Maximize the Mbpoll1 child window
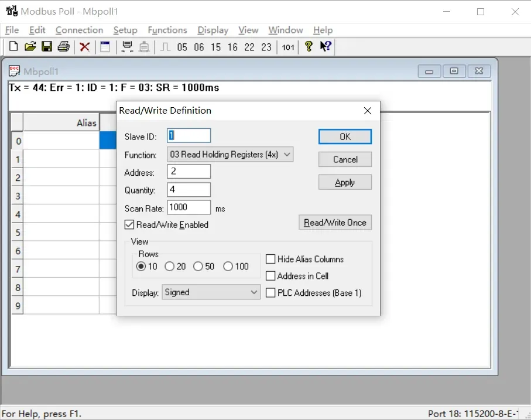Viewport: 531px width, 420px height. tap(454, 71)
